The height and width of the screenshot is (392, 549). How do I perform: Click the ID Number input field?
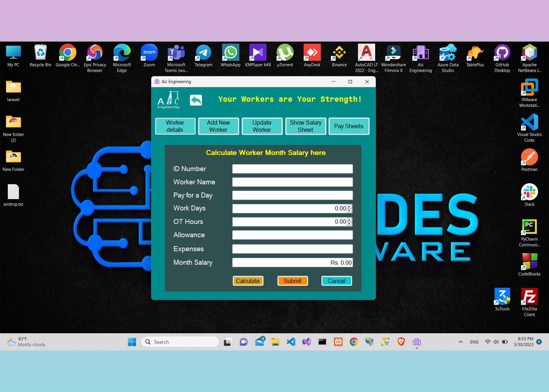(x=292, y=169)
